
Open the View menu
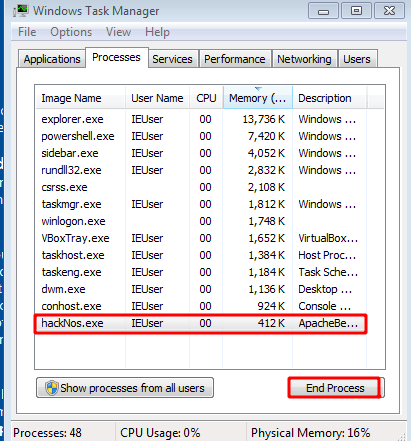118,32
